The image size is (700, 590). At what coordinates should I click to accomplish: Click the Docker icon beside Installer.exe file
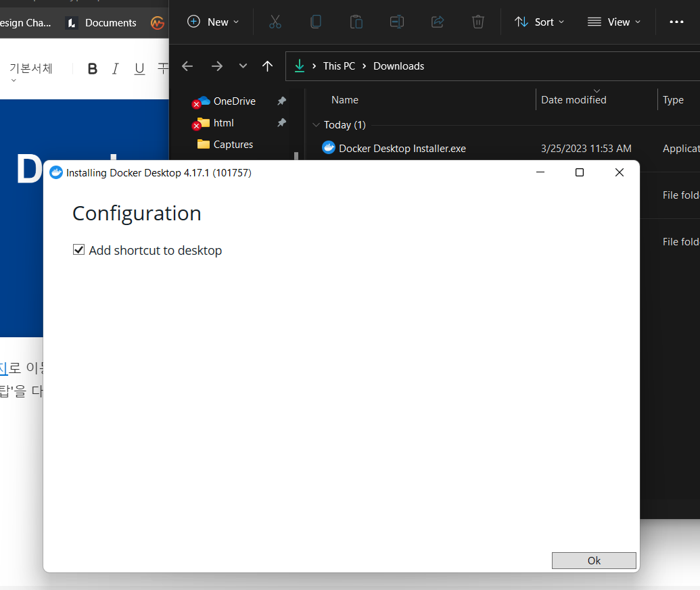point(329,147)
